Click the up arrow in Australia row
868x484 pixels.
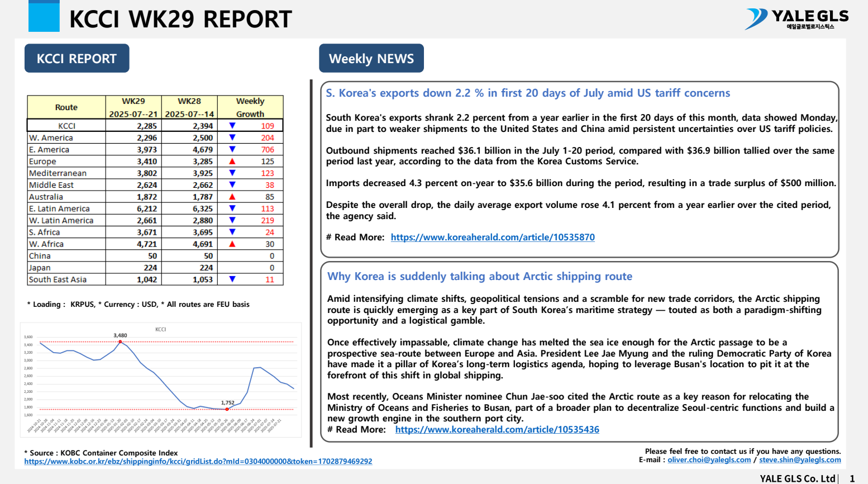pos(232,197)
